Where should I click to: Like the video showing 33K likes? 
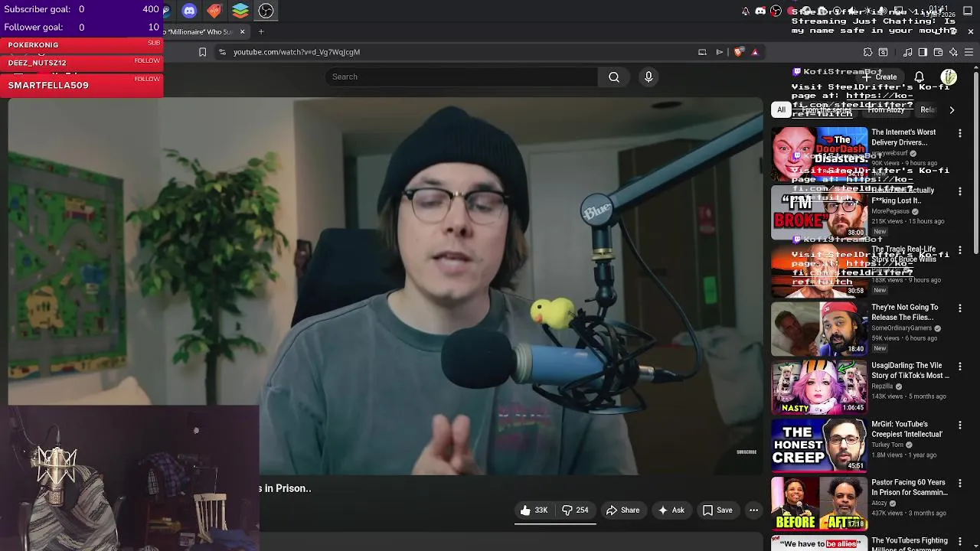(534, 510)
